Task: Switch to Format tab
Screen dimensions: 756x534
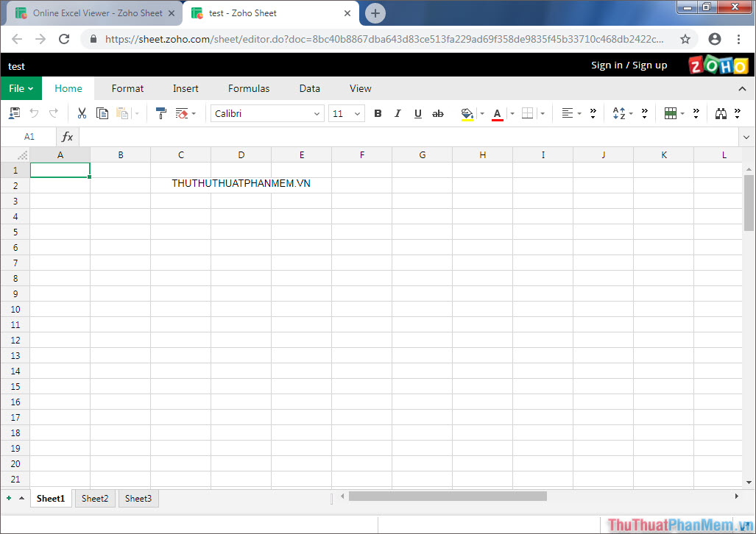Action: (x=128, y=88)
